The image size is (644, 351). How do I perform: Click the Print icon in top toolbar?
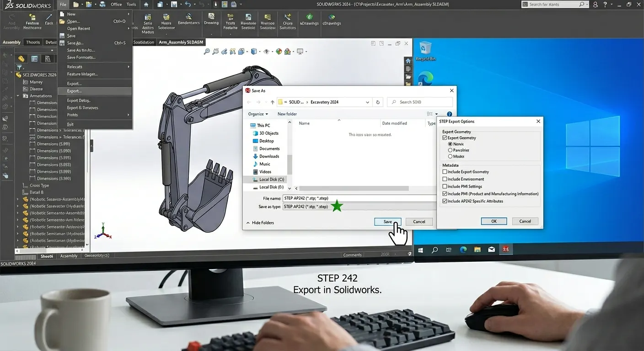[102, 5]
